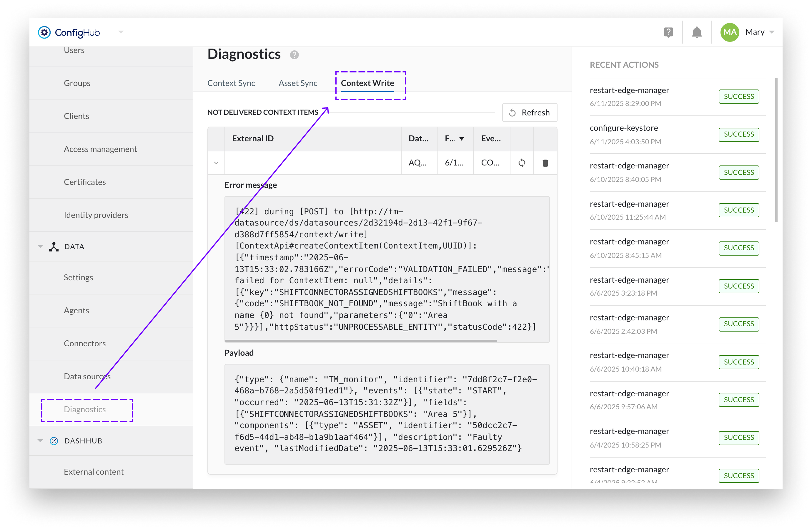The image size is (812, 530).
Task: Open the ConfigHub app switcher dropdown
Action: coord(121,32)
